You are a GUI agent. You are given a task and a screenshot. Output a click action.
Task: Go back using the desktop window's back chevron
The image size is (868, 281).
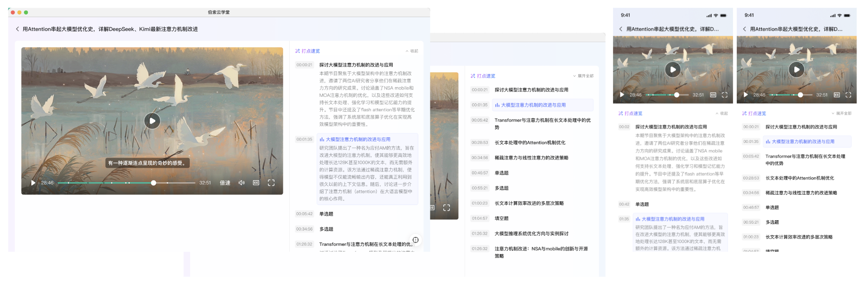18,29
